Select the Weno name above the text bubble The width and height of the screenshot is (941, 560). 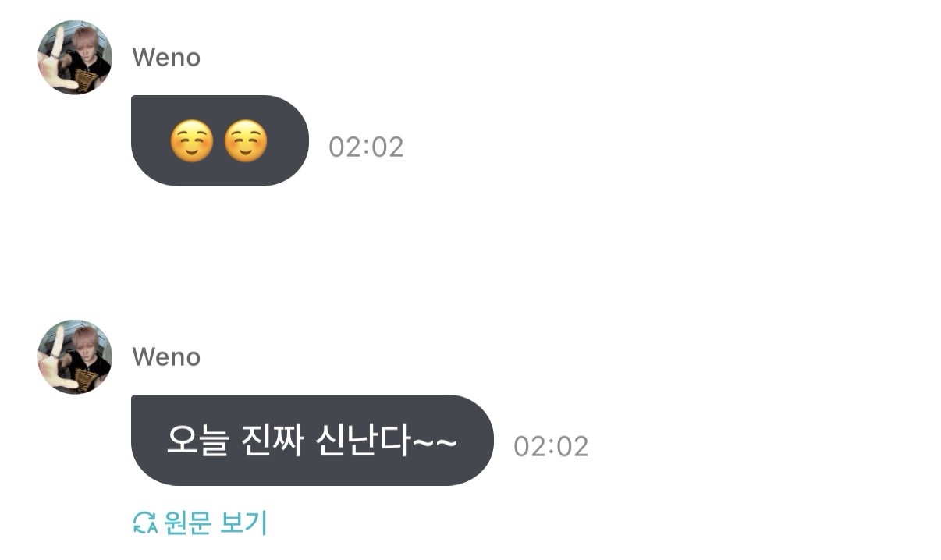pos(166,357)
